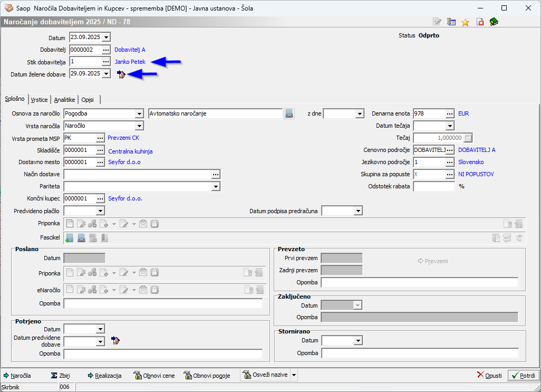Expand the z dne date dropdown
This screenshot has height=392, width=541.
pos(360,113)
